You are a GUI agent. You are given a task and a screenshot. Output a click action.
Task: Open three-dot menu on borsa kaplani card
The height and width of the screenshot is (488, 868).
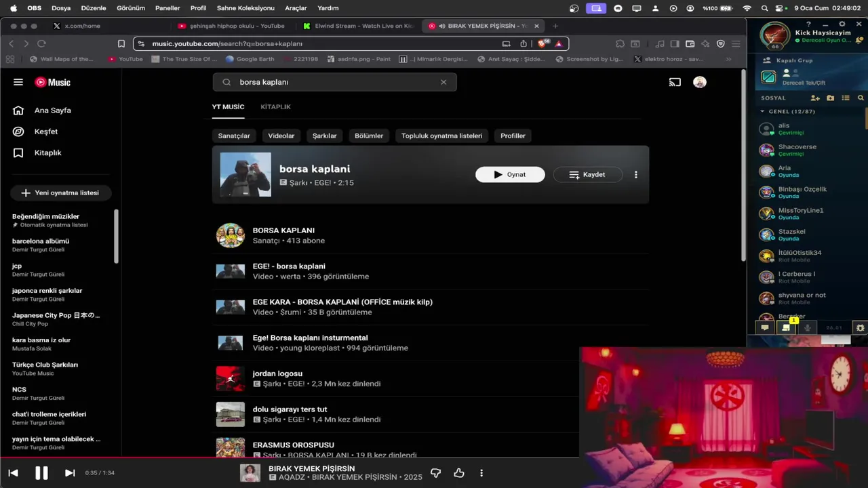(635, 174)
